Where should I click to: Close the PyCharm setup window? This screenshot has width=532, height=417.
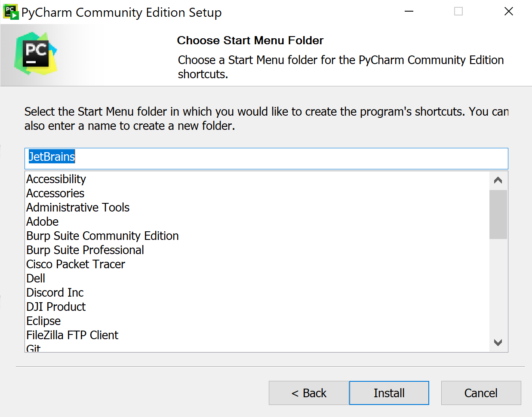tap(508, 12)
